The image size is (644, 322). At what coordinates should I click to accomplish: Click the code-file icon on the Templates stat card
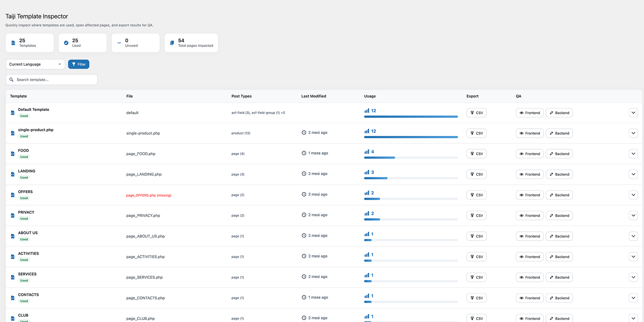click(x=13, y=43)
